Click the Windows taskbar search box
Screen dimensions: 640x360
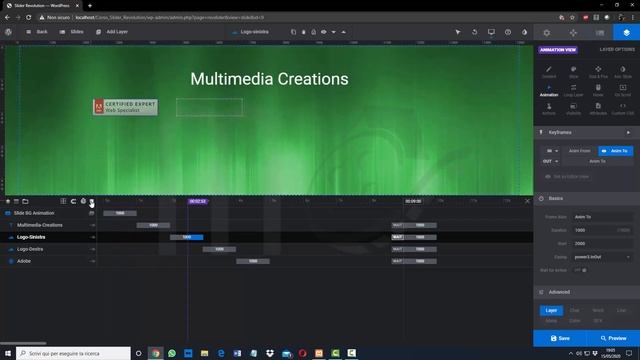click(x=73, y=353)
